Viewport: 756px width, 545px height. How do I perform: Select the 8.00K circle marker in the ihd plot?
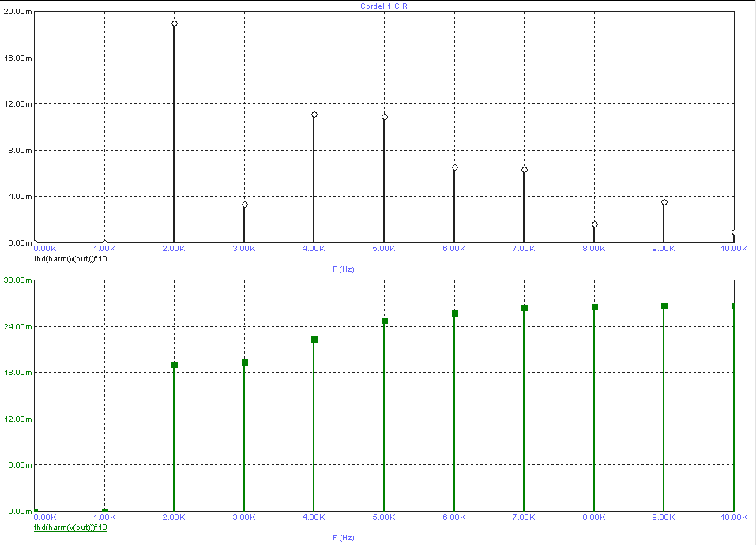(x=595, y=224)
